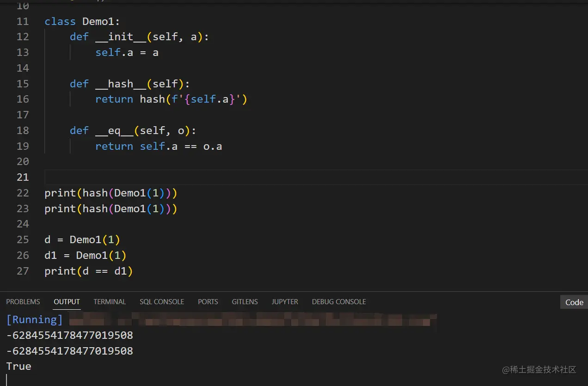Screen dimensions: 588x386
Task: Click the 'class Demo1:' code line
Action: coord(82,21)
